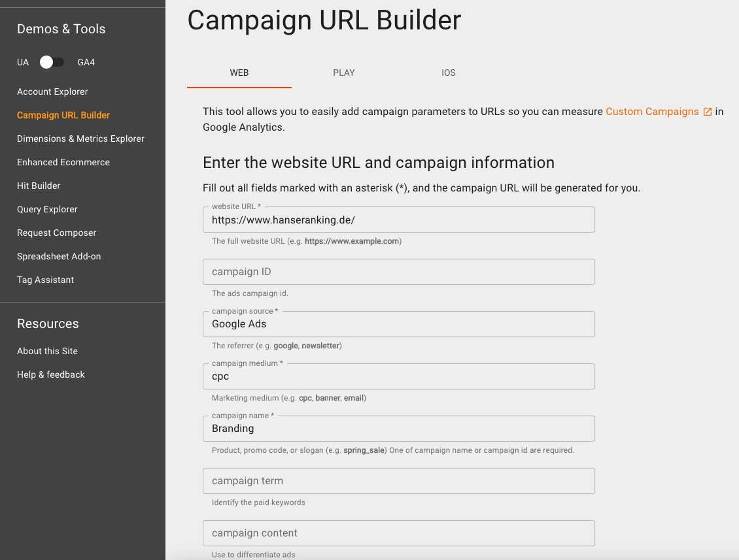
Task: Select the WEB tab
Action: tap(239, 73)
